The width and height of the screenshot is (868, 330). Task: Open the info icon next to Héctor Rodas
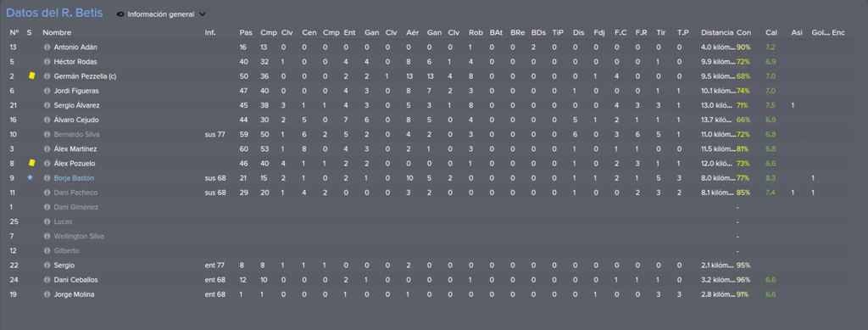tap(47, 62)
